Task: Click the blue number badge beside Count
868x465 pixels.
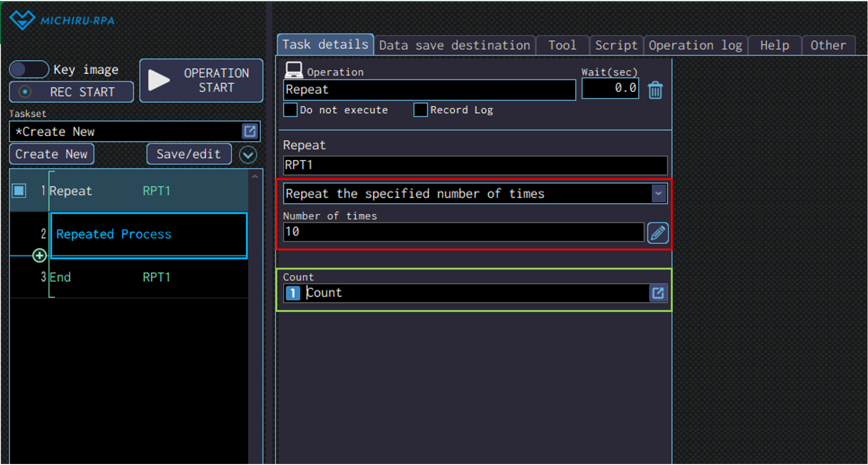Action: coord(293,293)
